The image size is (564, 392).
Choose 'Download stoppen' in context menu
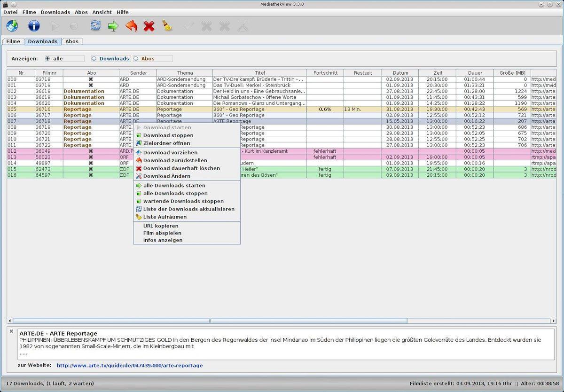pyautogui.click(x=187, y=135)
